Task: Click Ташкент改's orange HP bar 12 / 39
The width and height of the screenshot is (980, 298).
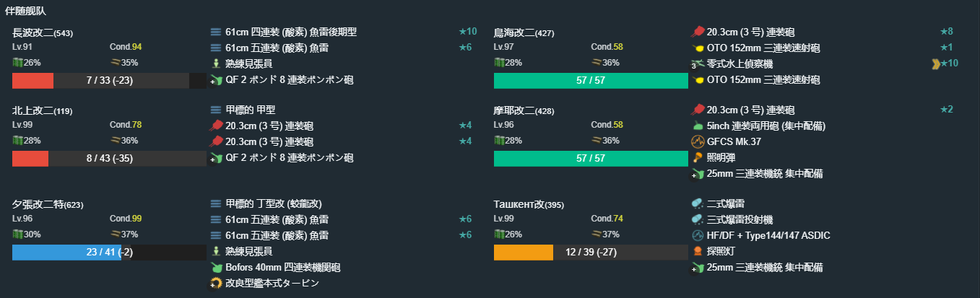Action: coord(591,253)
